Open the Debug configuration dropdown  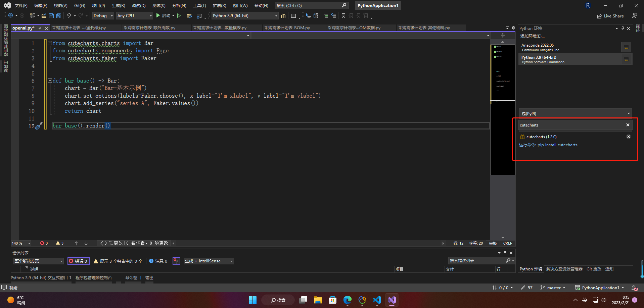[103, 16]
